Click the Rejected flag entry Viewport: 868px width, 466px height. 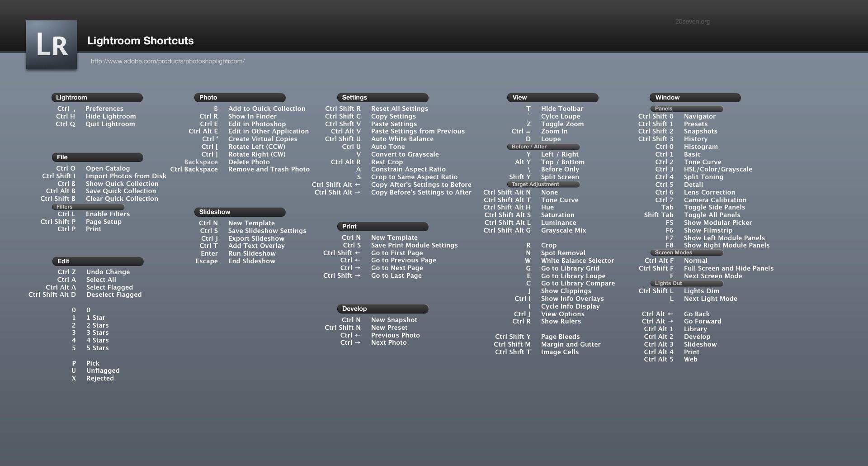point(100,378)
